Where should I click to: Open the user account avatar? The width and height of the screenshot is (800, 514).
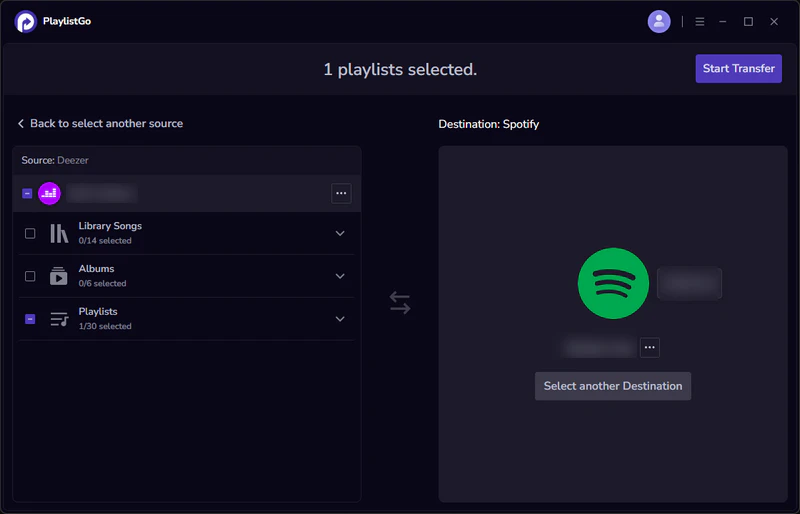659,21
